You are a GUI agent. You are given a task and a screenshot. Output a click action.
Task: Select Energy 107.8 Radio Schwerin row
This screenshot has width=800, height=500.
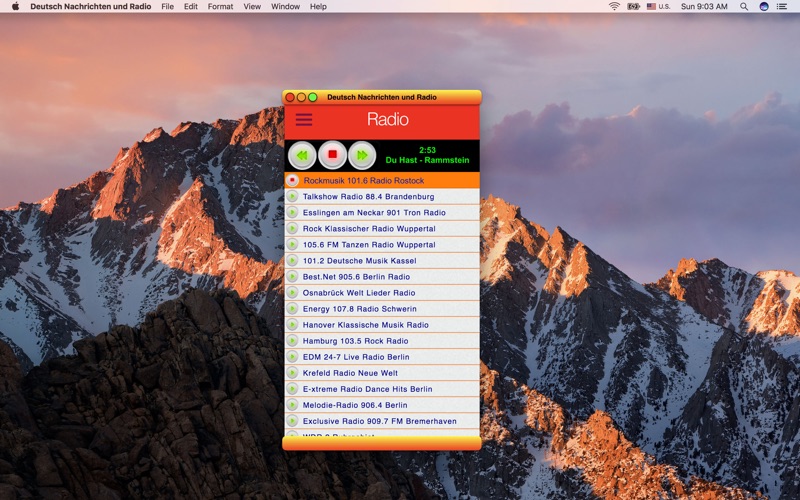pyautogui.click(x=382, y=309)
